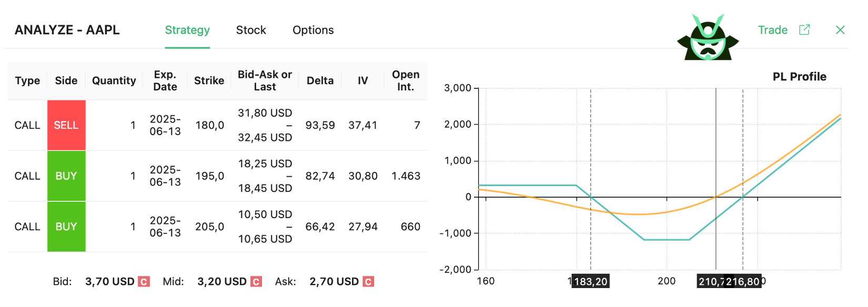
Task: Toggle the BUY side for 205 call
Action: coord(66,227)
